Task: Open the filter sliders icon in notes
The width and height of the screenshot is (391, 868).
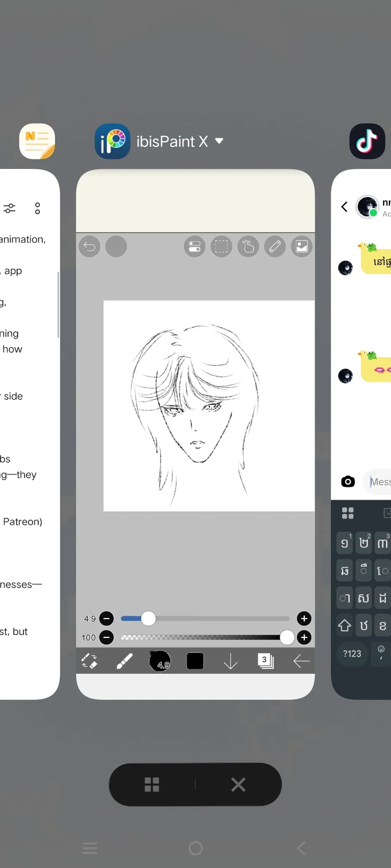Action: (10, 208)
